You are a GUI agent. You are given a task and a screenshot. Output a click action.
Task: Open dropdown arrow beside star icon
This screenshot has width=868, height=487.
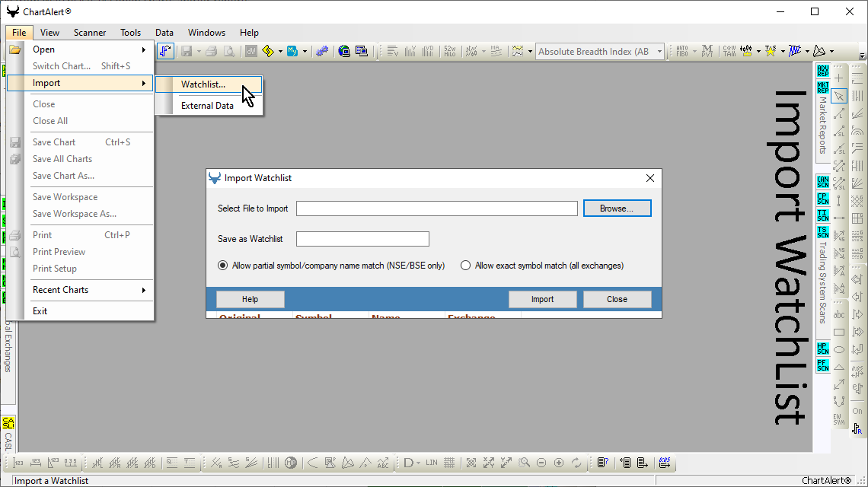point(783,52)
